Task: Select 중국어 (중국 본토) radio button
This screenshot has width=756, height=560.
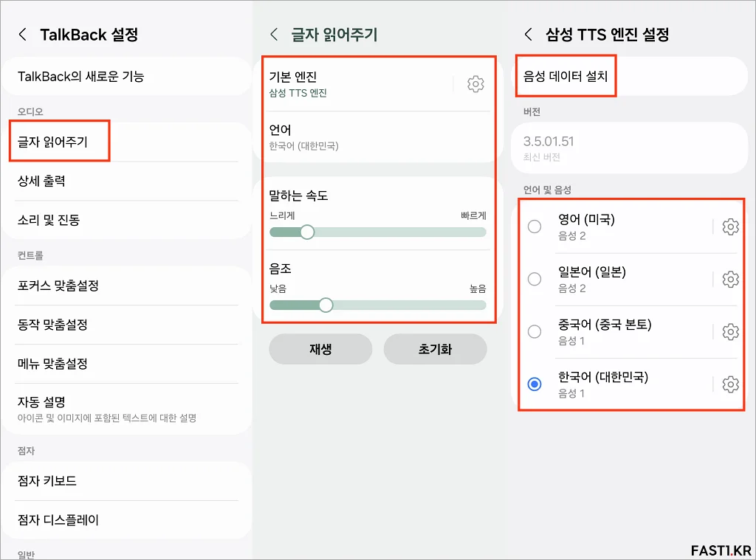Action: [x=535, y=331]
